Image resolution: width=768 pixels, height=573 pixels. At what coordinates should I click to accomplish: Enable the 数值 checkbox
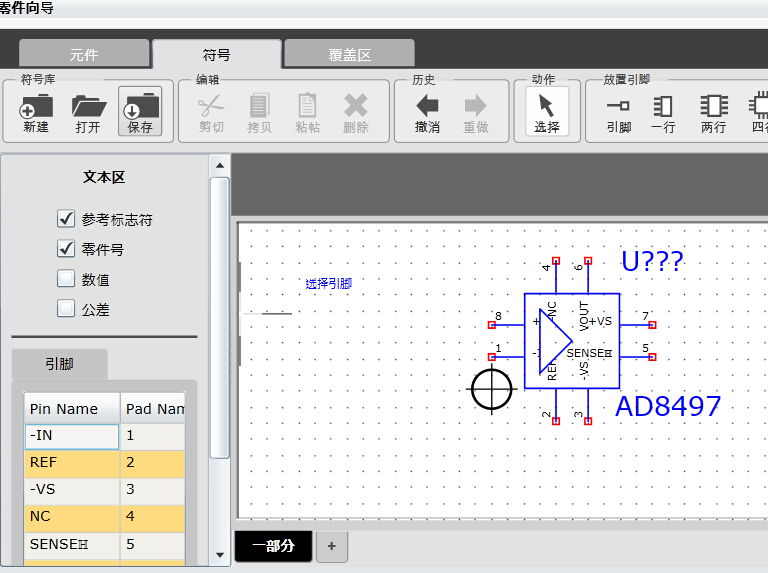pyautogui.click(x=66, y=279)
